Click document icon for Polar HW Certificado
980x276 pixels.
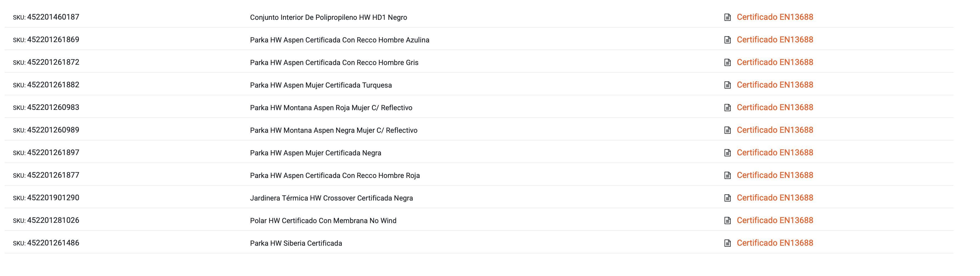pos(727,220)
